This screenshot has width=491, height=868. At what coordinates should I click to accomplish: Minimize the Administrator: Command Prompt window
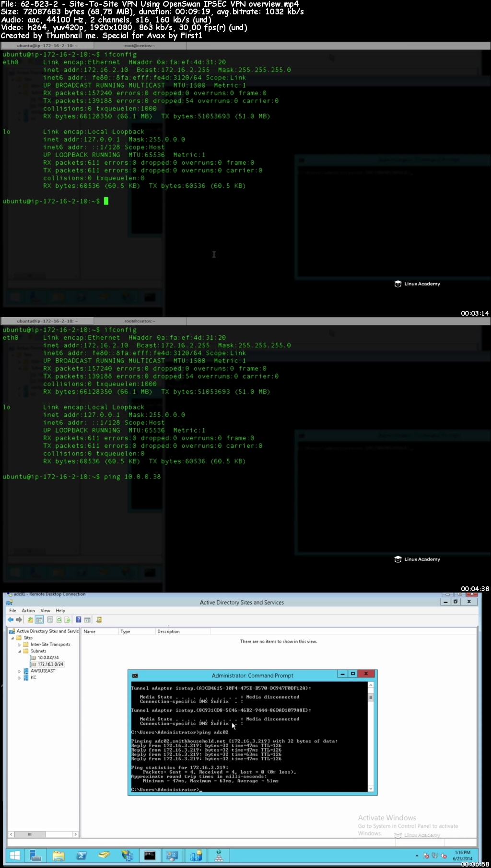(x=342, y=674)
